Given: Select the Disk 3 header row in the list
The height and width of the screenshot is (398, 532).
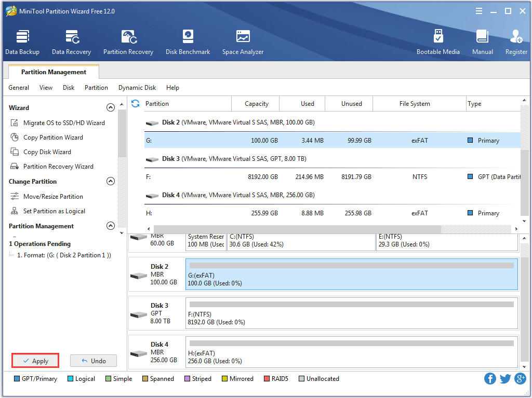Looking at the screenshot, I should [x=332, y=159].
